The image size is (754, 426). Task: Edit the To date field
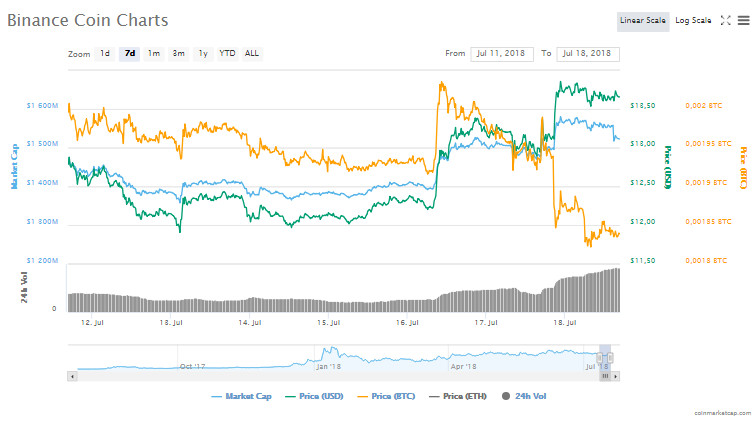[x=588, y=54]
